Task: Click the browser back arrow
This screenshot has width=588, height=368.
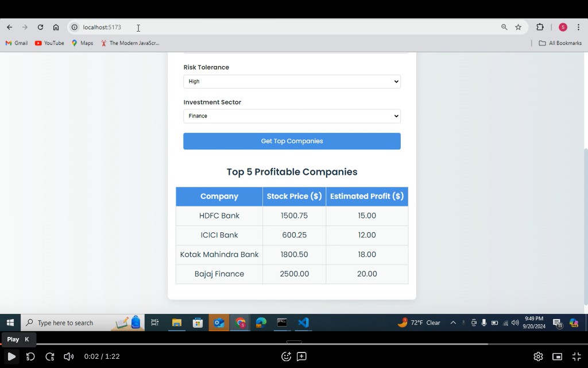Action: (x=9, y=27)
